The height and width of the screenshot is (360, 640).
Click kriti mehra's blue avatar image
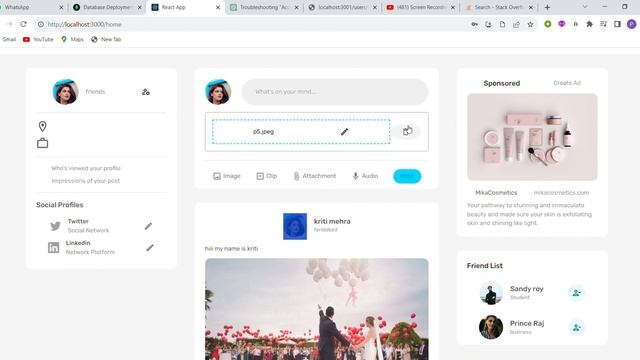pyautogui.click(x=295, y=226)
